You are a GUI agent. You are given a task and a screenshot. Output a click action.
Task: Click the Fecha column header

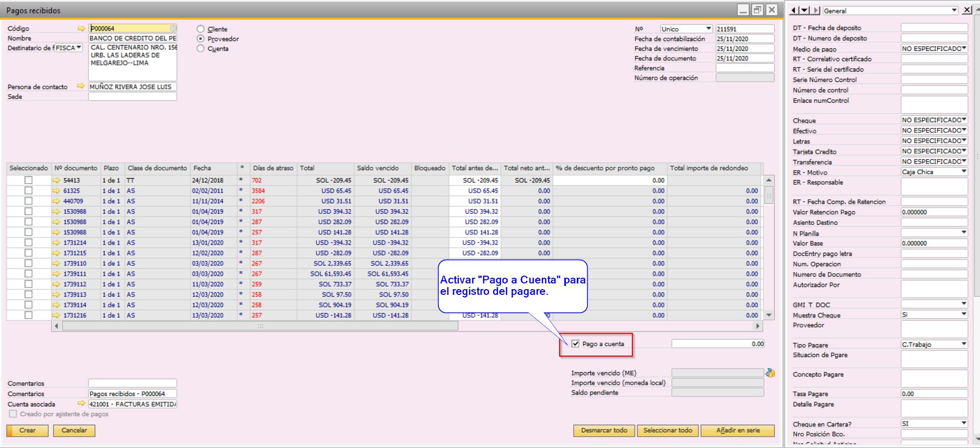(x=214, y=168)
